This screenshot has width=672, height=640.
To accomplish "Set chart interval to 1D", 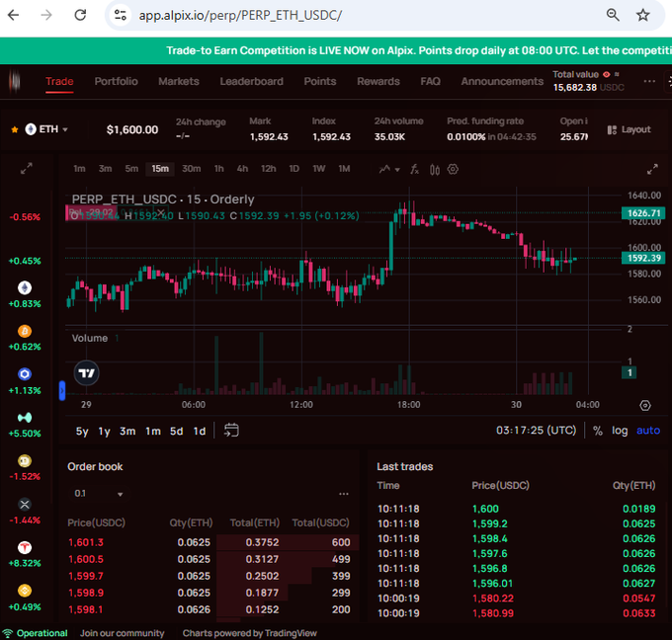I will pyautogui.click(x=294, y=169).
